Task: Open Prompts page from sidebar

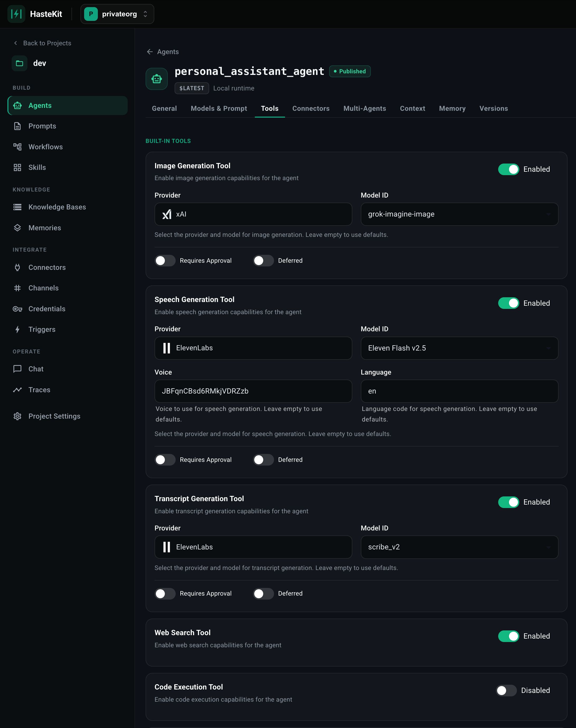Action: tap(68, 126)
